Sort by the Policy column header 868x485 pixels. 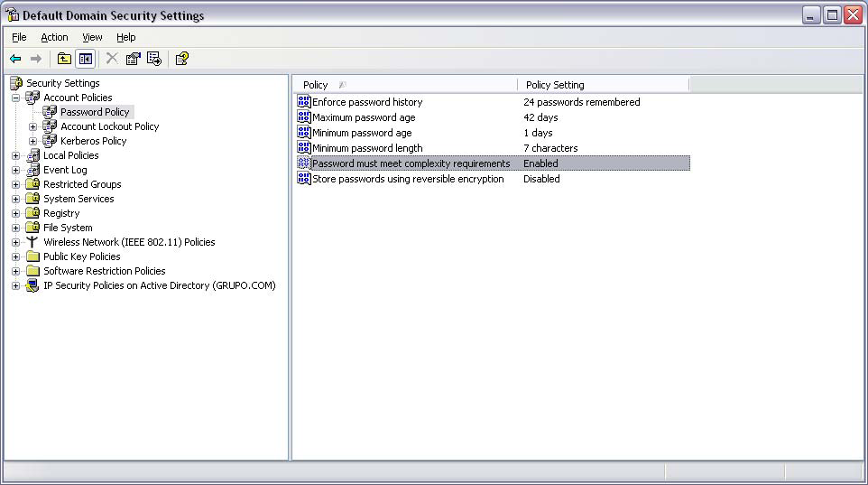click(x=404, y=85)
